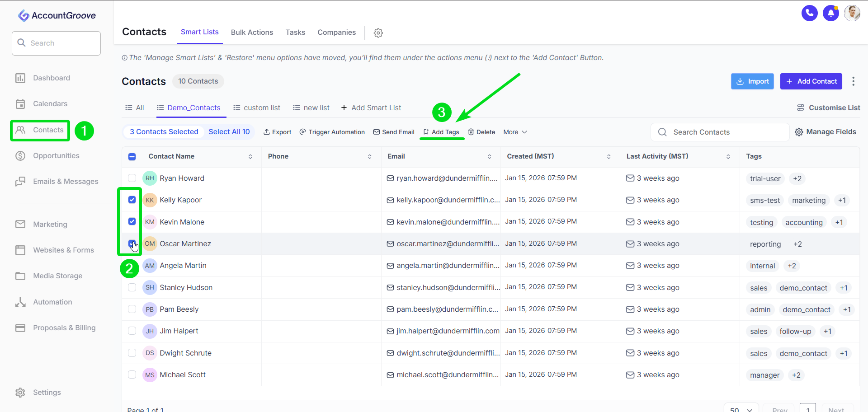Select Ryan Howard's checkbox

point(132,178)
